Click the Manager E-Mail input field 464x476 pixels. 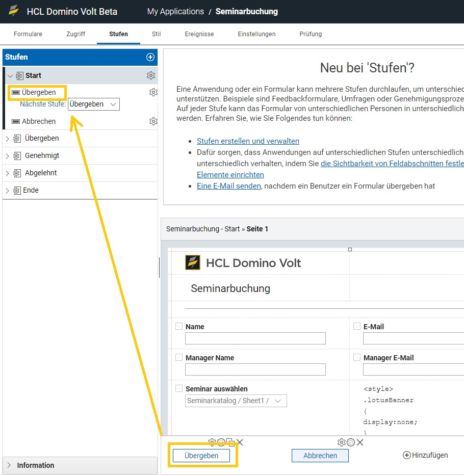pyautogui.click(x=414, y=369)
